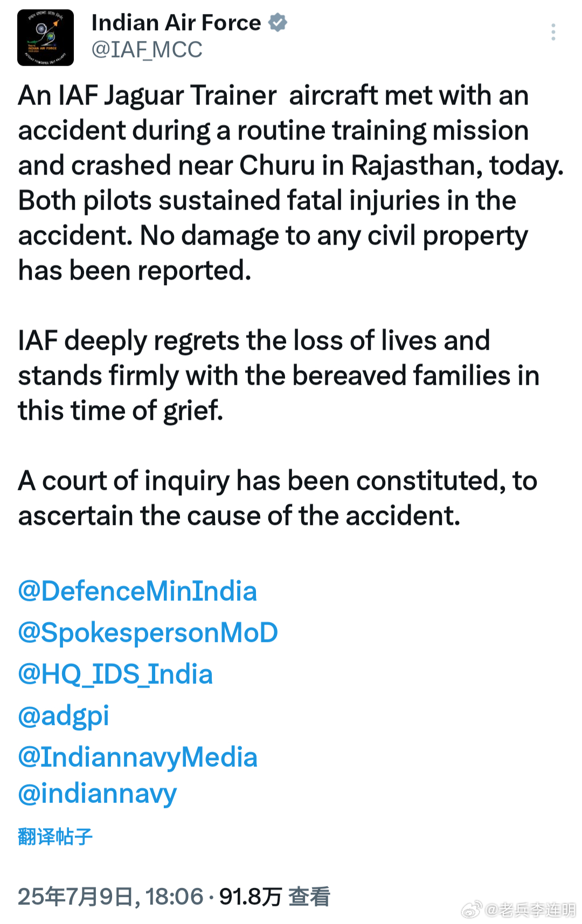Image resolution: width=582 pixels, height=924 pixels.
Task: Click 翻译帖子 to translate the post
Action: coord(55,837)
